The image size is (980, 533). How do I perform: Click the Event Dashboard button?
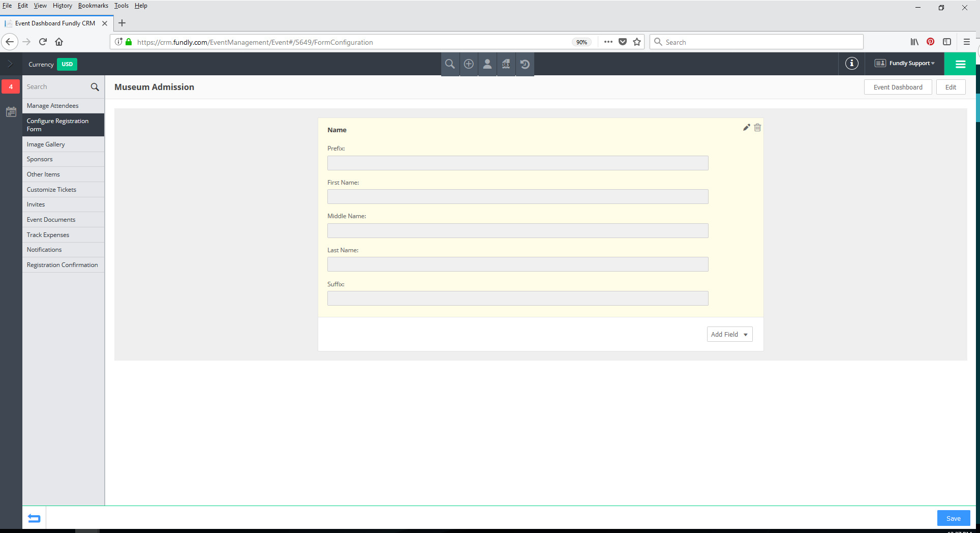click(898, 87)
